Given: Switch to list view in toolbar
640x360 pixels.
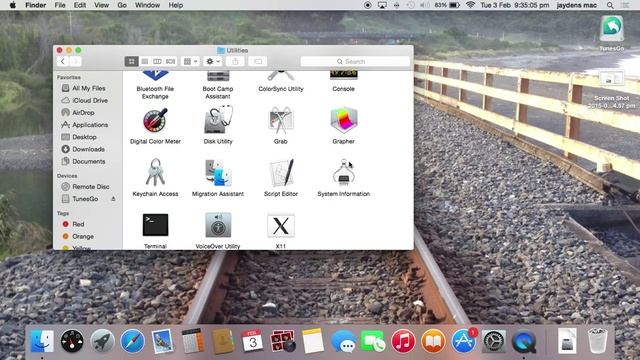Looking at the screenshot, I should (x=144, y=61).
